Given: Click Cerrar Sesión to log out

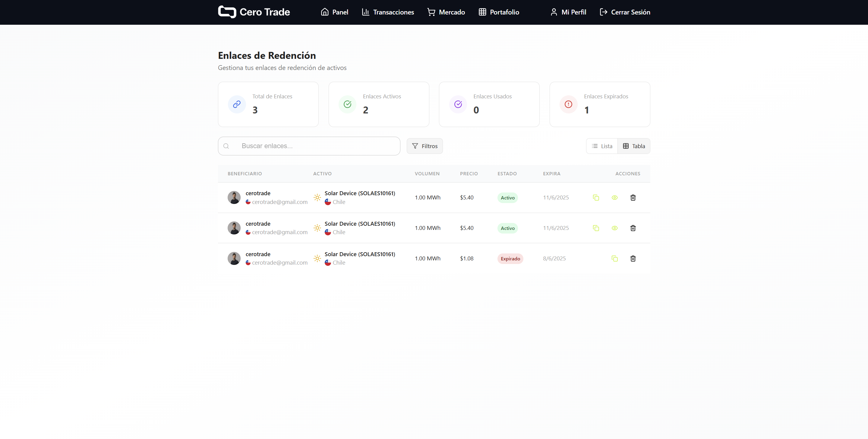Looking at the screenshot, I should click(625, 12).
